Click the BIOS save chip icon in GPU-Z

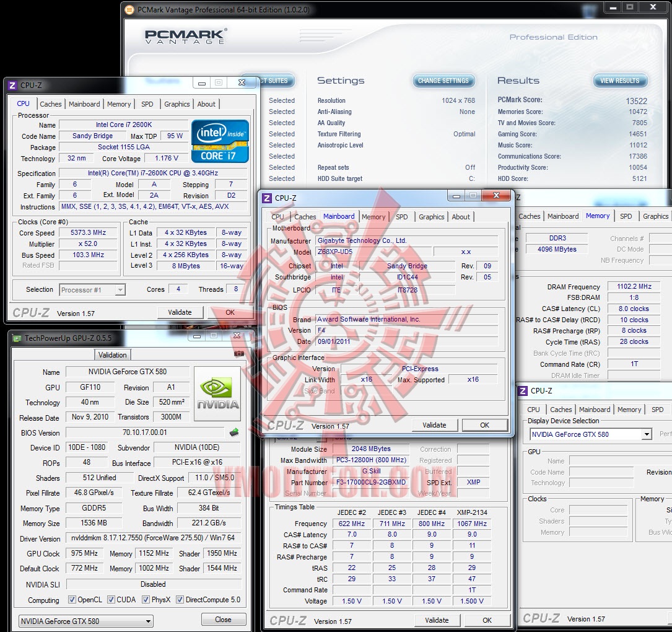tap(234, 432)
